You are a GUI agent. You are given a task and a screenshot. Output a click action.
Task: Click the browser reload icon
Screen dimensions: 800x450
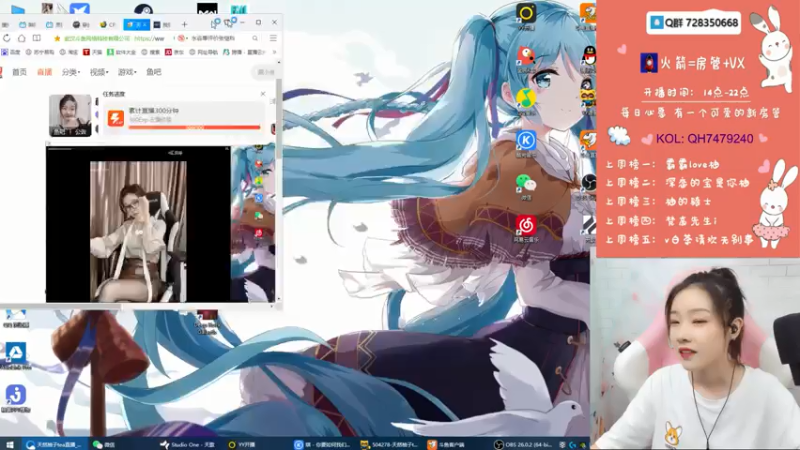(7, 38)
